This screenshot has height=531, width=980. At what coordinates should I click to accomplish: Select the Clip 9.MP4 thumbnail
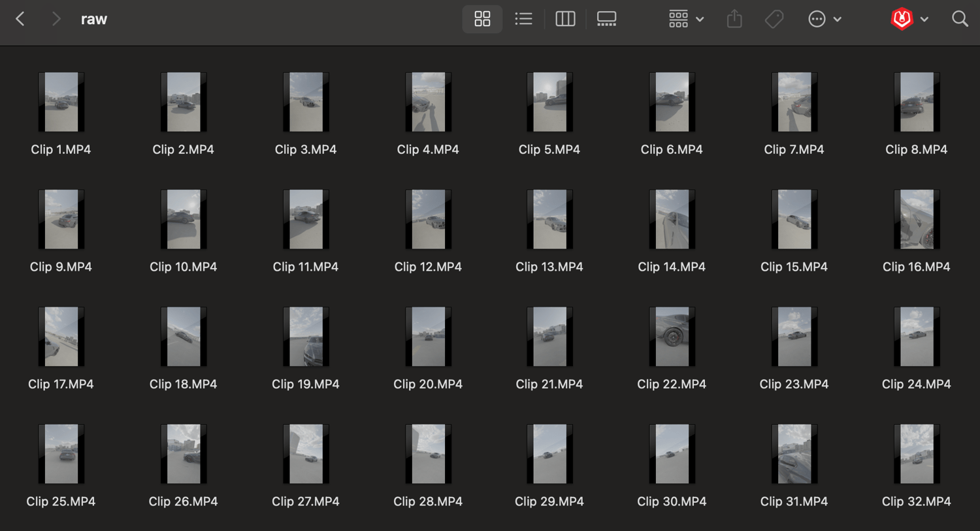tap(61, 220)
